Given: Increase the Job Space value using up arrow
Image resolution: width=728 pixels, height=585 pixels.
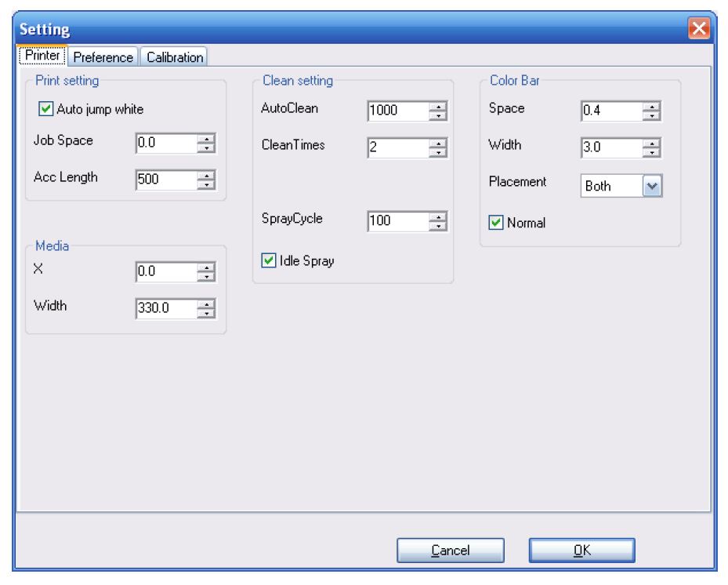Looking at the screenshot, I should (x=206, y=139).
